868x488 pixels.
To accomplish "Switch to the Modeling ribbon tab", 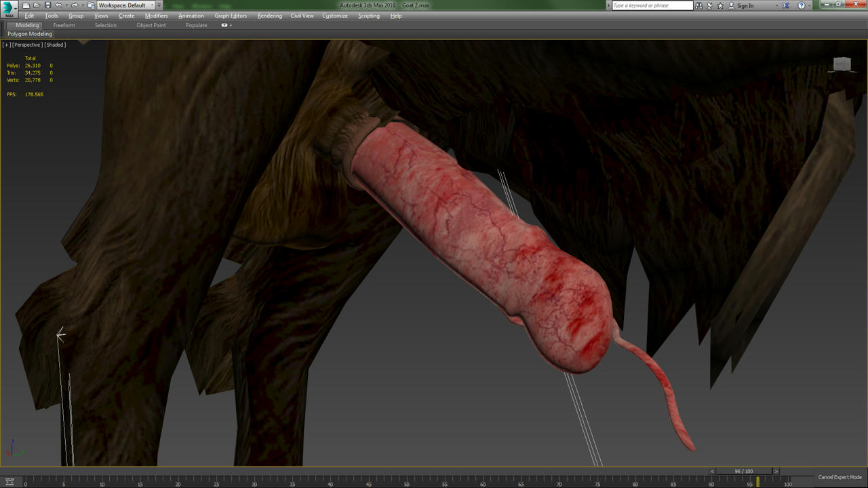I will 27,25.
